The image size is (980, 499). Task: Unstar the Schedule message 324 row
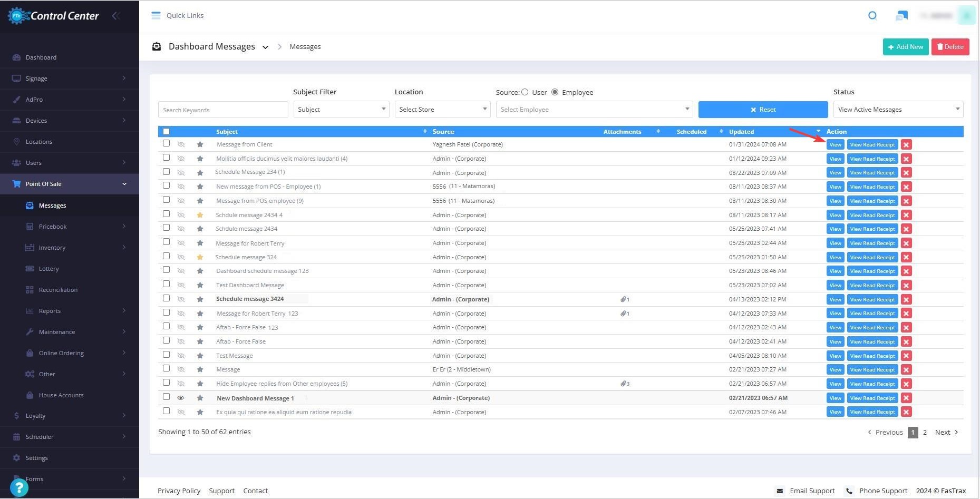coord(200,257)
